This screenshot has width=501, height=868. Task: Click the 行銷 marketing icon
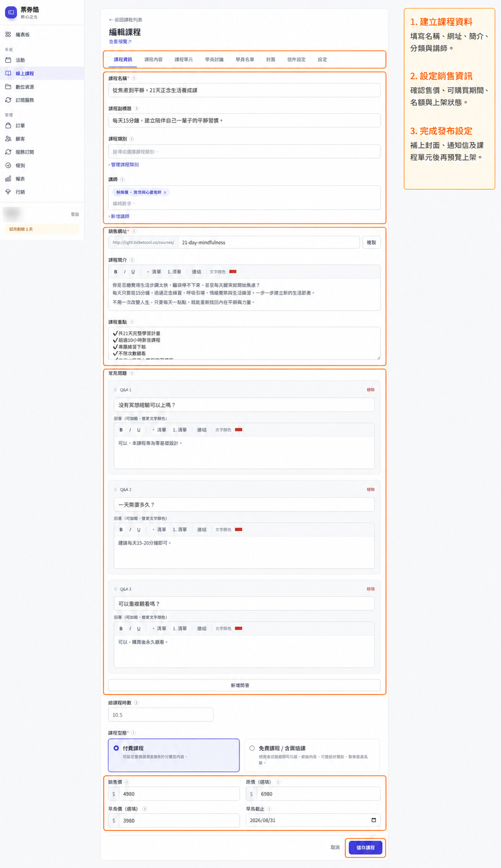pos(8,192)
